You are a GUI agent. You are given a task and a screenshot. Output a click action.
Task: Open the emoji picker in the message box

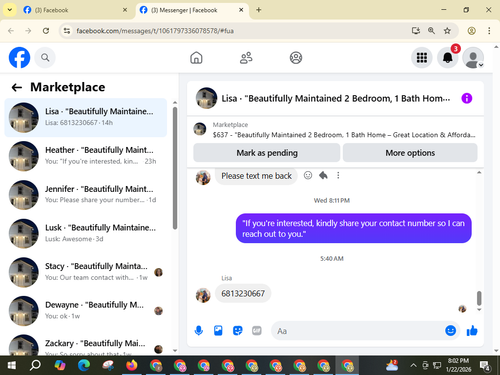[x=450, y=331]
